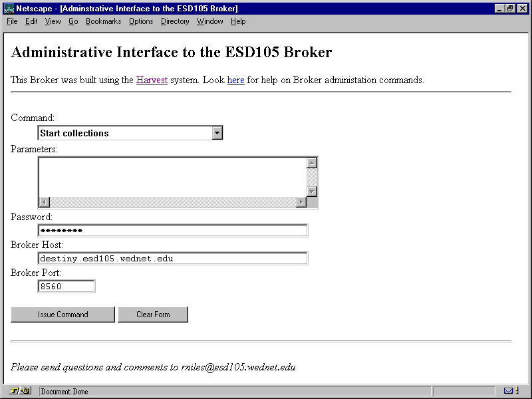
Task: Open the 'here' help link
Action: point(235,80)
